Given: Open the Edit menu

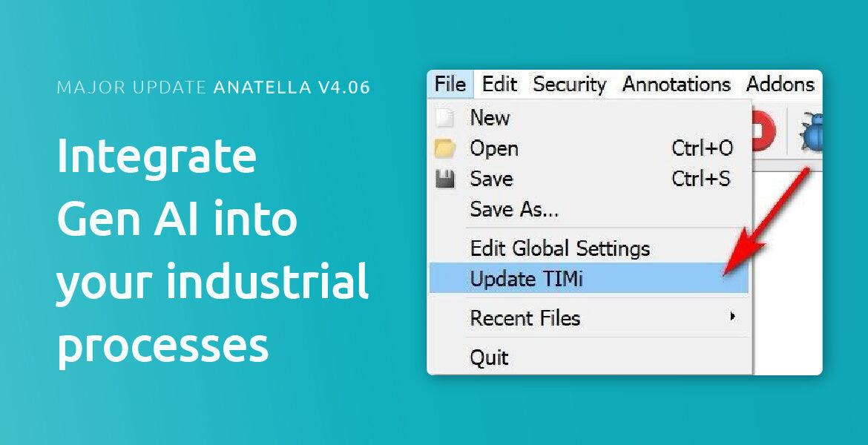Looking at the screenshot, I should [499, 85].
